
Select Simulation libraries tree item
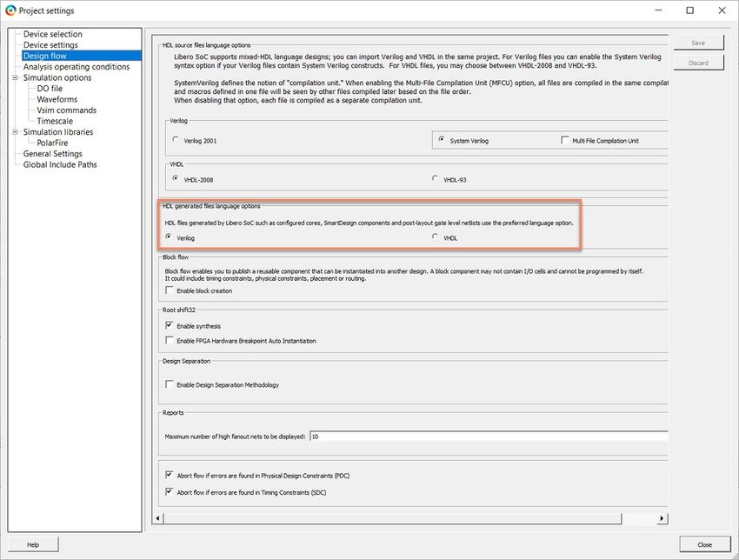(58, 131)
